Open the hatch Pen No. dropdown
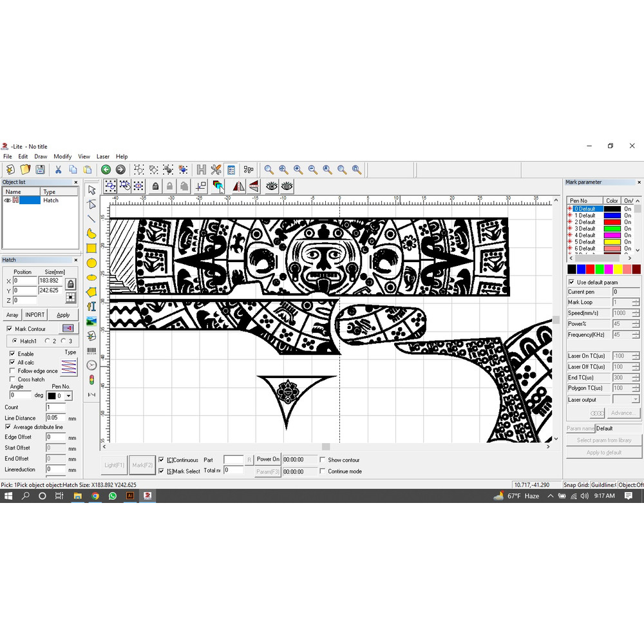 pos(68,396)
